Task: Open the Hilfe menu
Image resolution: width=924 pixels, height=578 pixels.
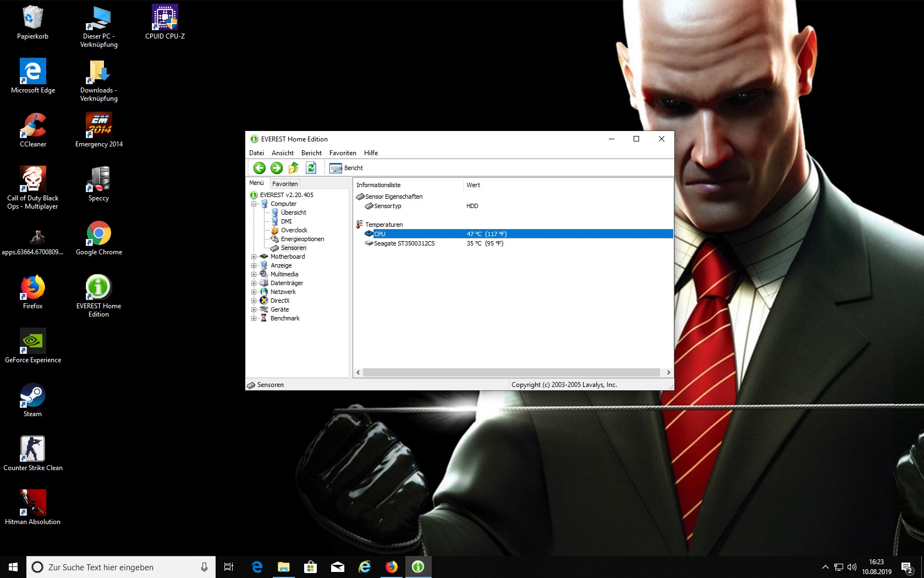Action: [x=371, y=153]
